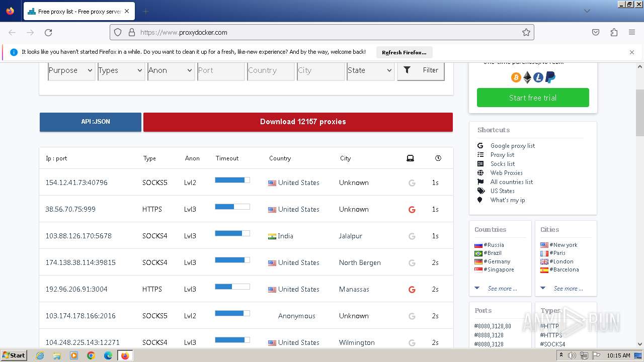Click the Google icon for 154.12.41.73:40796
This screenshot has width=644, height=362.
(412, 183)
